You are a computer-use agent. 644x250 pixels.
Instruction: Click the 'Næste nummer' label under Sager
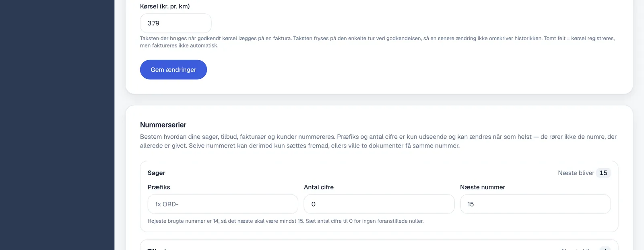tap(483, 187)
